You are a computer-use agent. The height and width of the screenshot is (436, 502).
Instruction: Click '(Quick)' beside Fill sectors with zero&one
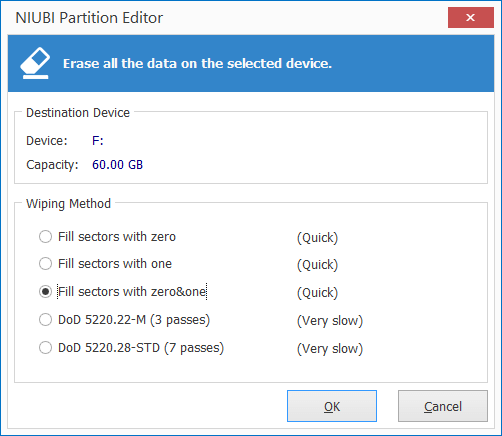coord(317,293)
